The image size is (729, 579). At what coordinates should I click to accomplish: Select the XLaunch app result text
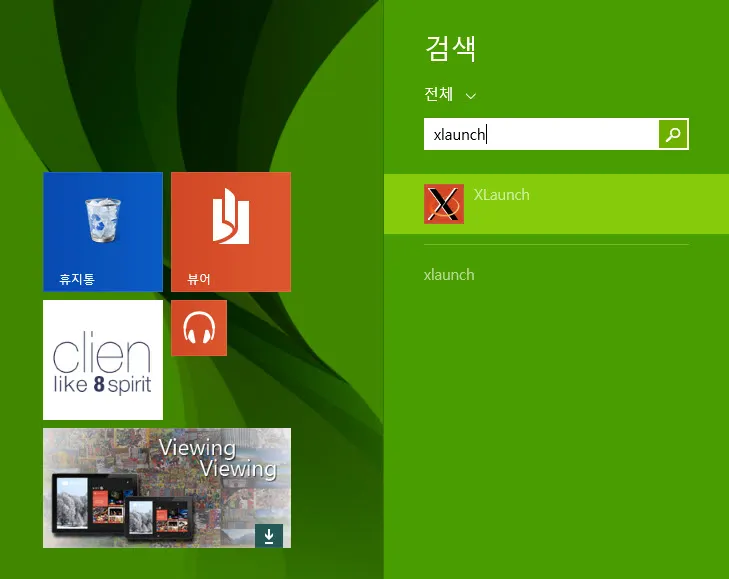502,194
